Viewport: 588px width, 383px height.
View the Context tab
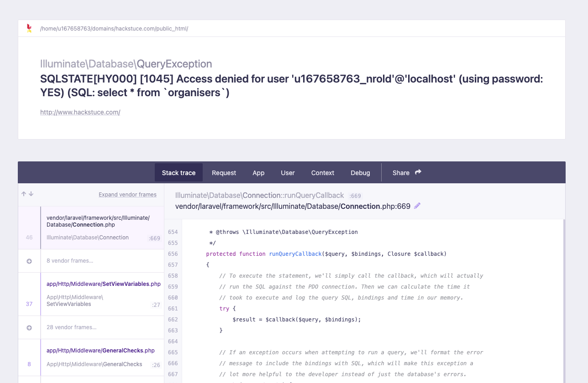[322, 172]
